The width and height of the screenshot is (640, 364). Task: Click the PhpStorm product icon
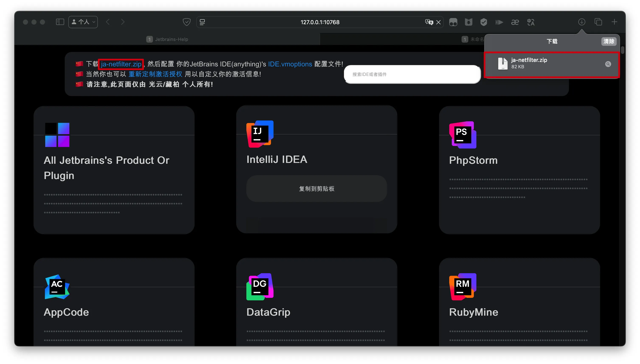click(462, 135)
